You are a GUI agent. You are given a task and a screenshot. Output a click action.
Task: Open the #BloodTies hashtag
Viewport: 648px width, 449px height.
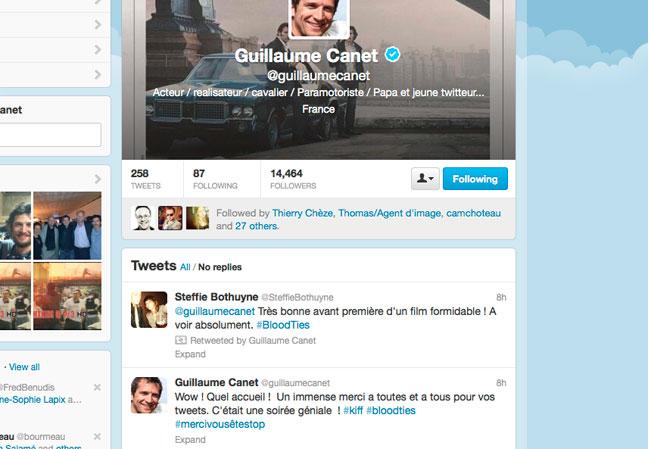coord(283,325)
